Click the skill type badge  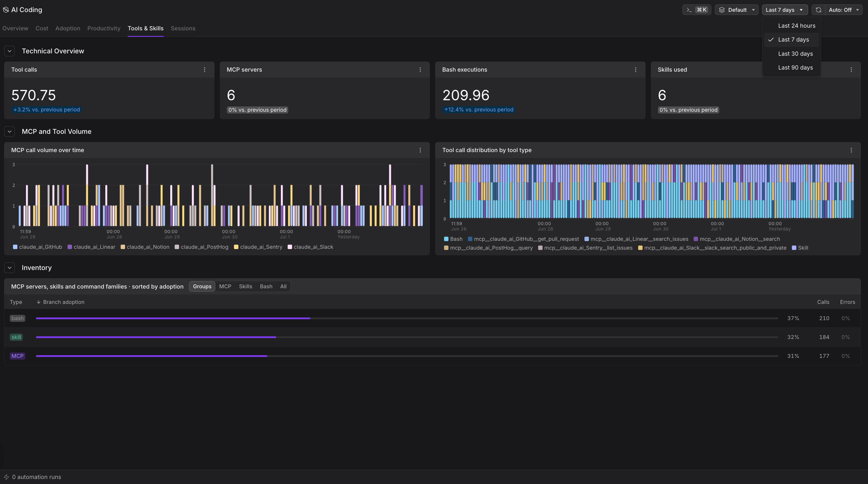coord(16,337)
